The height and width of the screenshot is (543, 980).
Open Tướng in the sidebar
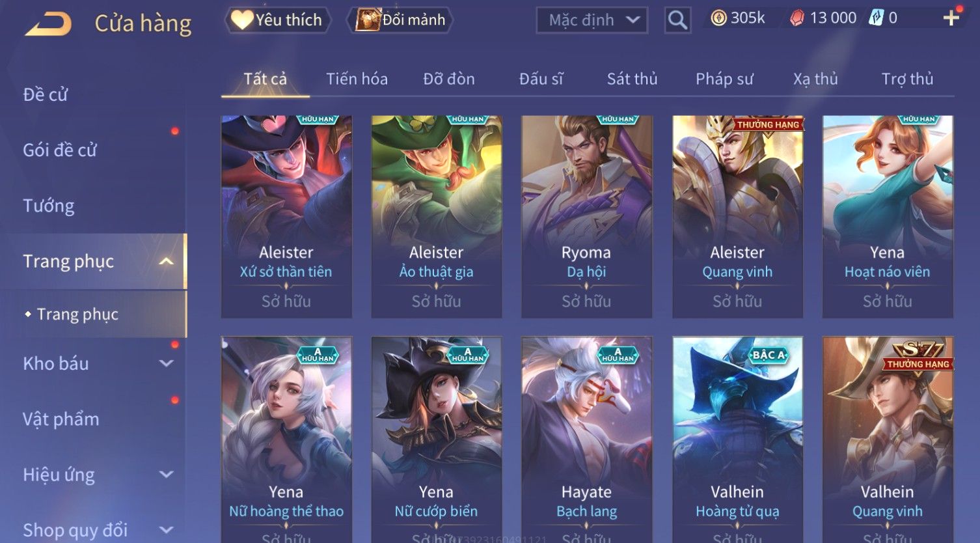49,206
